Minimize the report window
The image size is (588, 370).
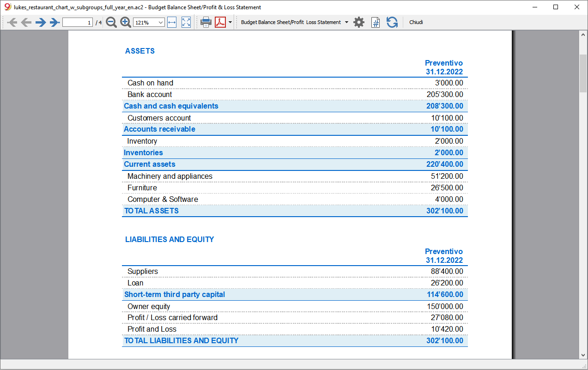(x=534, y=7)
